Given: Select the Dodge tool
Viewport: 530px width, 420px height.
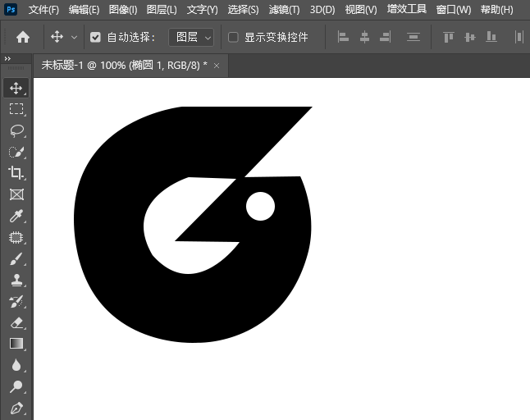Looking at the screenshot, I should point(16,386).
